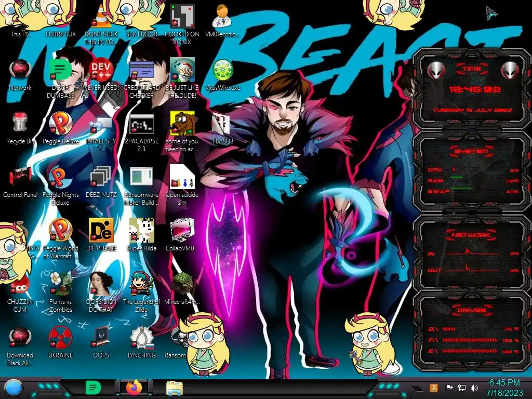Image resolution: width=532 pixels, height=399 pixels.
Task: Open the FLASH ! desktop icon
Action: 222,128
